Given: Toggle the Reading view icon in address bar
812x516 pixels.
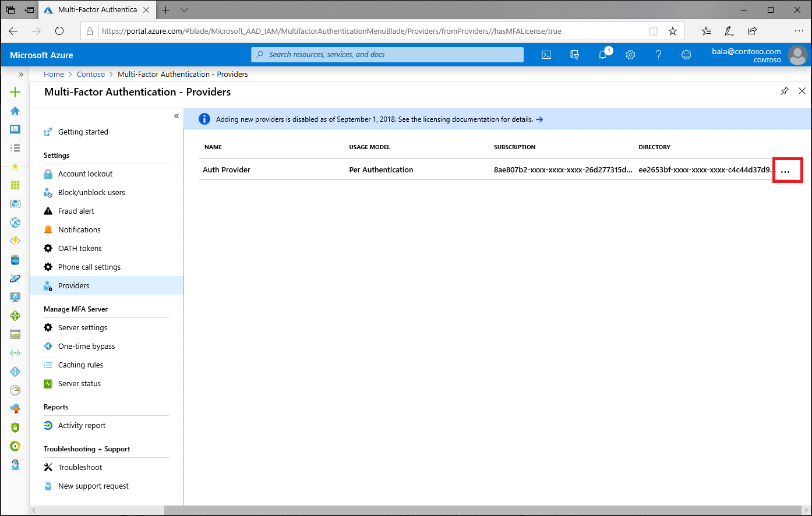Looking at the screenshot, I should coord(654,31).
